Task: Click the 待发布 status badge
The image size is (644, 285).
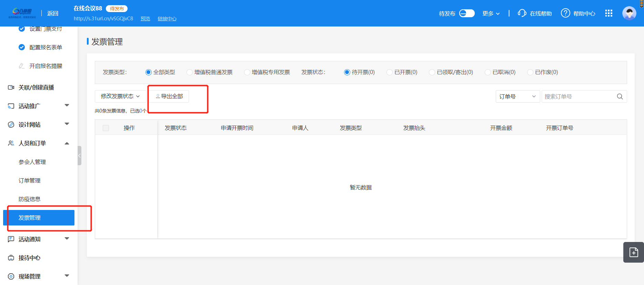Action: point(117,9)
